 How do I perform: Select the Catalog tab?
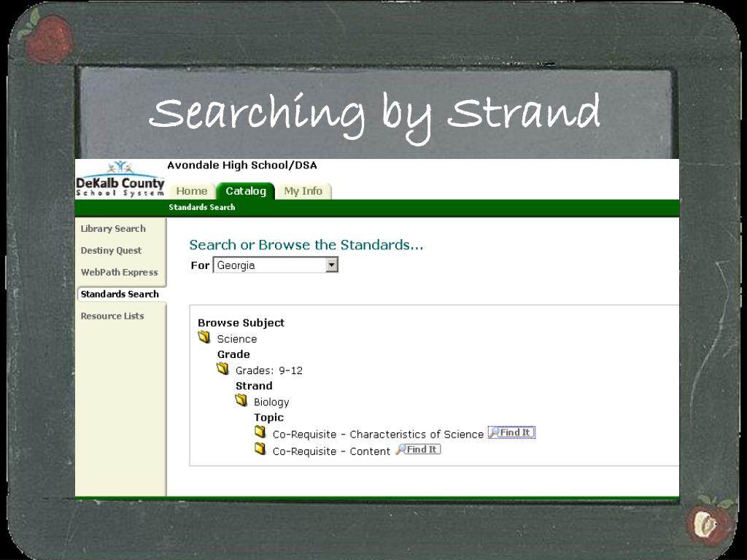(x=246, y=191)
